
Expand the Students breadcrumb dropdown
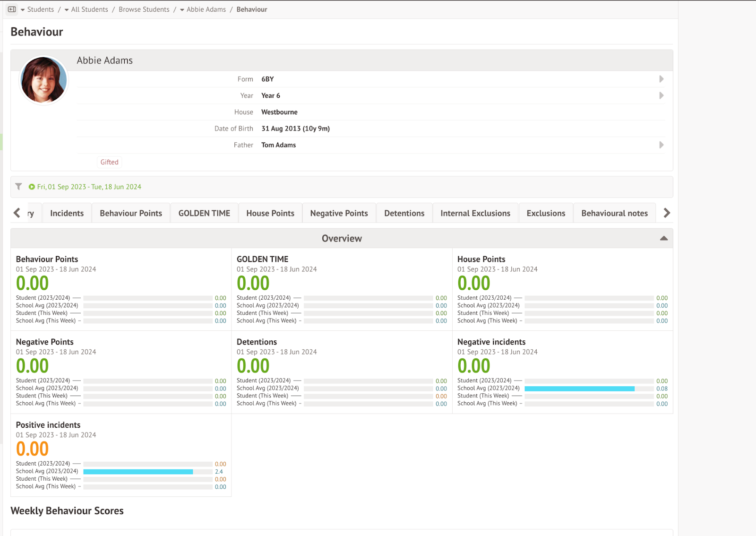(x=23, y=10)
